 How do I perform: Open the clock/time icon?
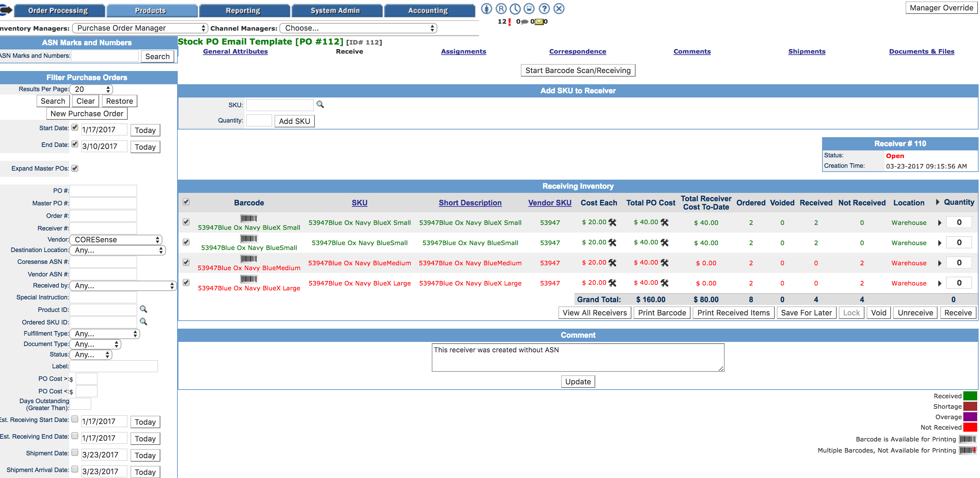tap(515, 8)
